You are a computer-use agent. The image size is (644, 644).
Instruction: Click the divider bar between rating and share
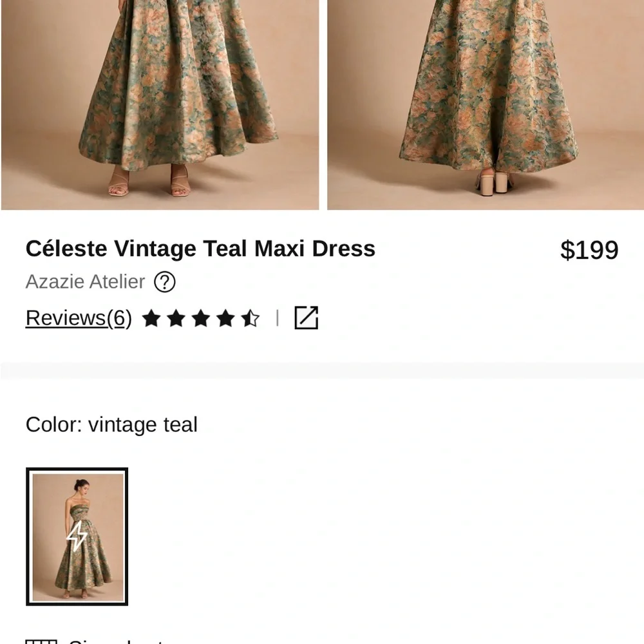click(x=278, y=317)
